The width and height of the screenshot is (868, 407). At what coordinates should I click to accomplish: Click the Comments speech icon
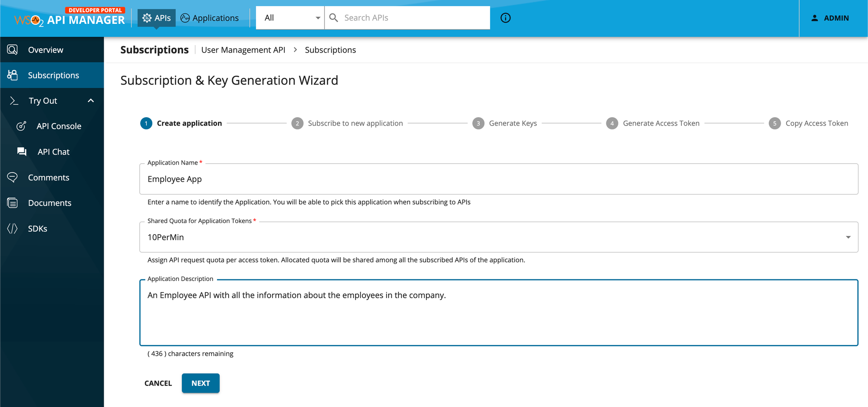point(13,177)
